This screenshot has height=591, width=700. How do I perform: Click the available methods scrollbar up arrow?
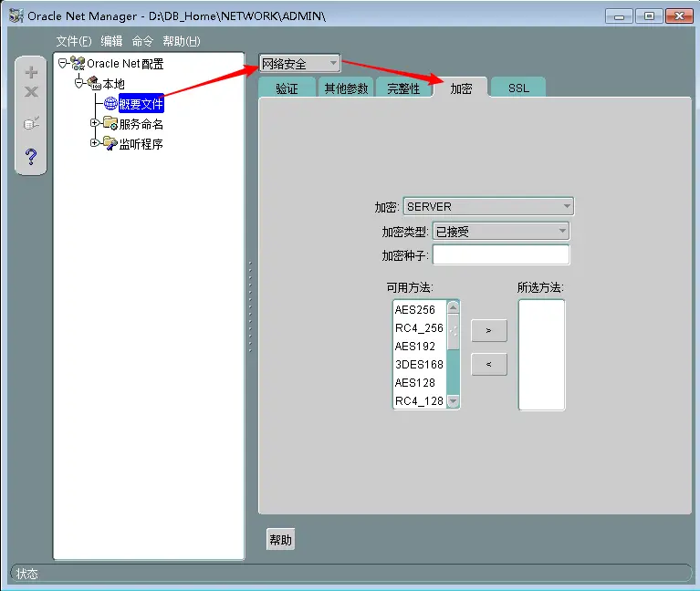tap(453, 307)
